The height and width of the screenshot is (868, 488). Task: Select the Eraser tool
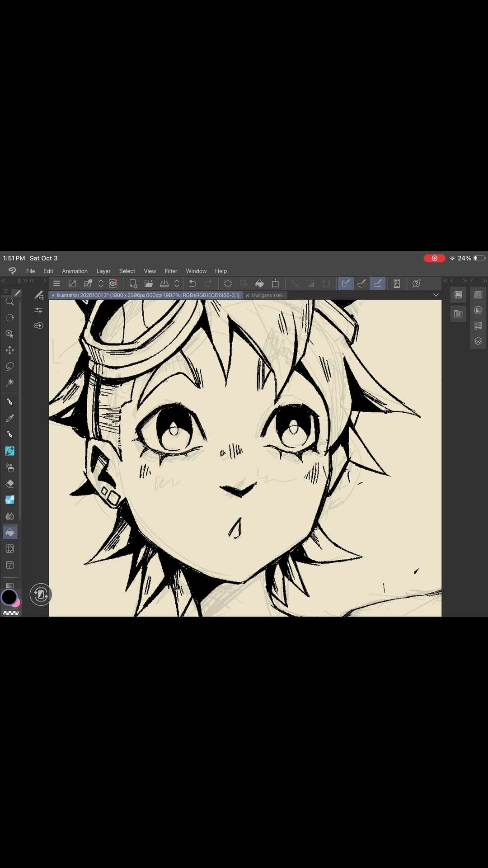click(9, 484)
